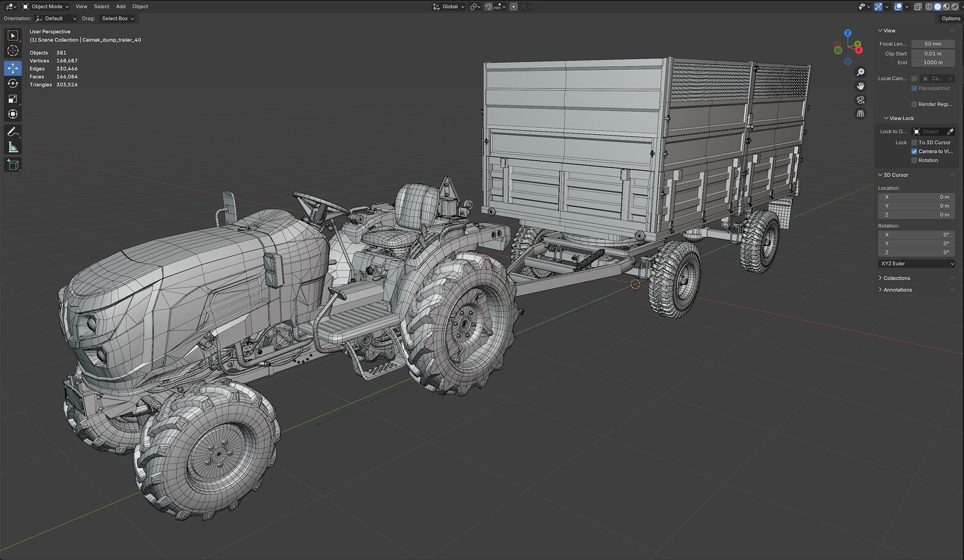Screen dimensions: 964x560
Task: Open the Global transform orientation dropdown
Action: point(449,6)
